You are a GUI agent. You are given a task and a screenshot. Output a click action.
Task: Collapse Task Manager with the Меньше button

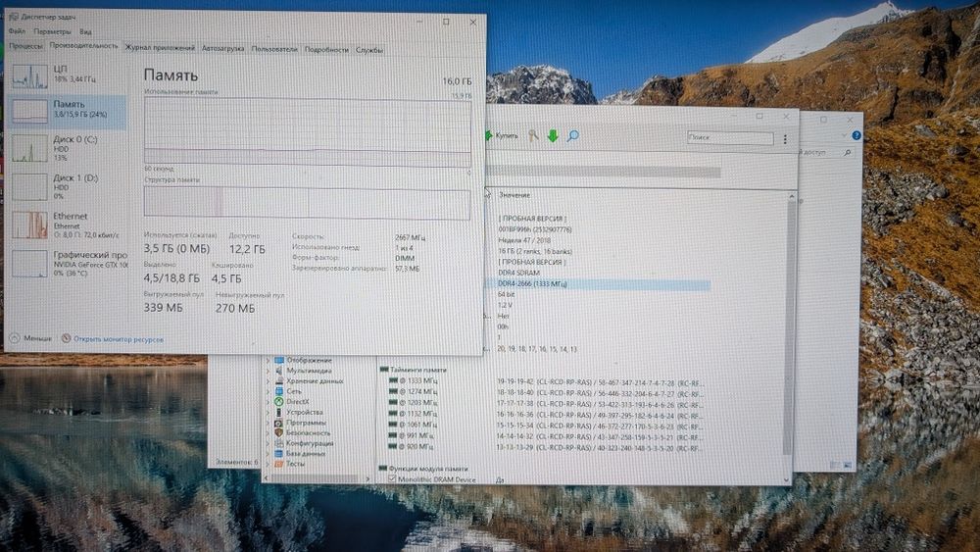pos(31,338)
